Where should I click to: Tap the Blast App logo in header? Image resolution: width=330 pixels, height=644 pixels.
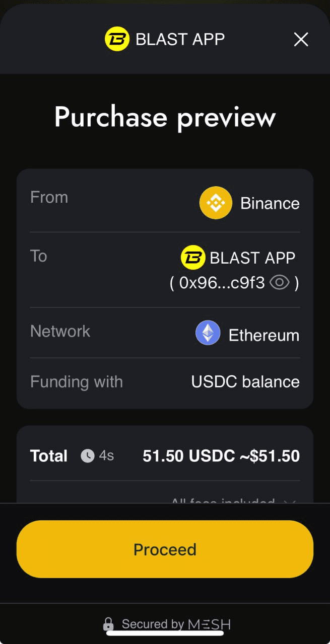click(117, 39)
